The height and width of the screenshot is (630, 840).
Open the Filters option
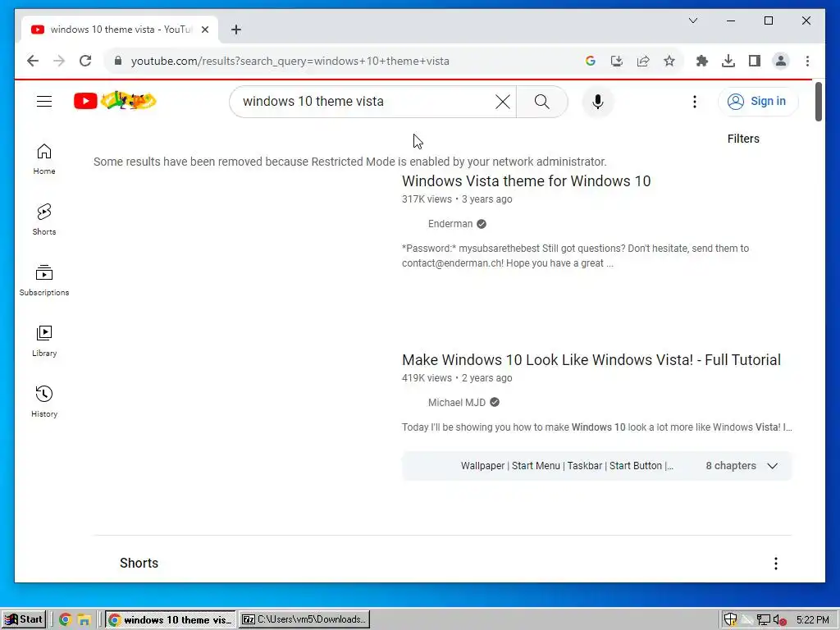[743, 139]
